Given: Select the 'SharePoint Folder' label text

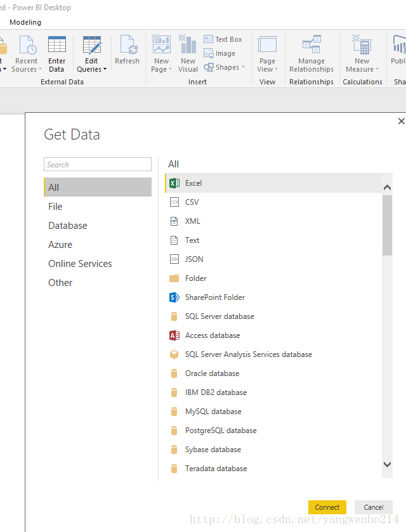Looking at the screenshot, I should [215, 297].
